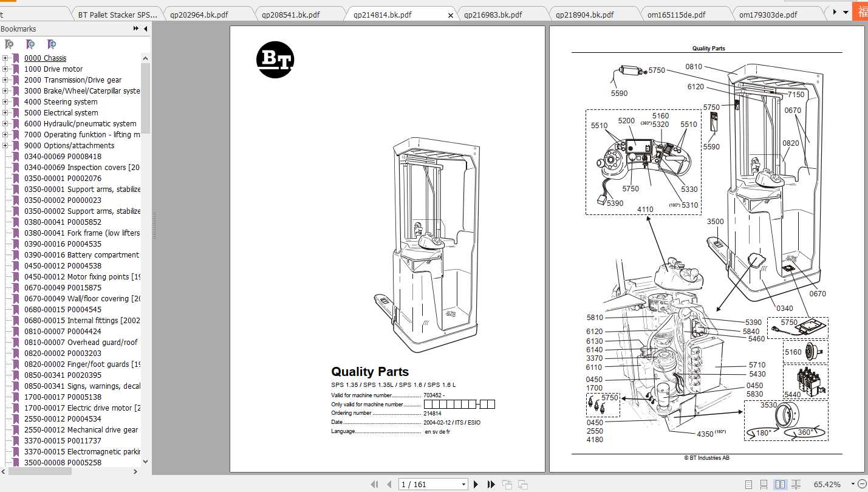The image size is (868, 492).
Task: Go to the next page
Action: 476,484
